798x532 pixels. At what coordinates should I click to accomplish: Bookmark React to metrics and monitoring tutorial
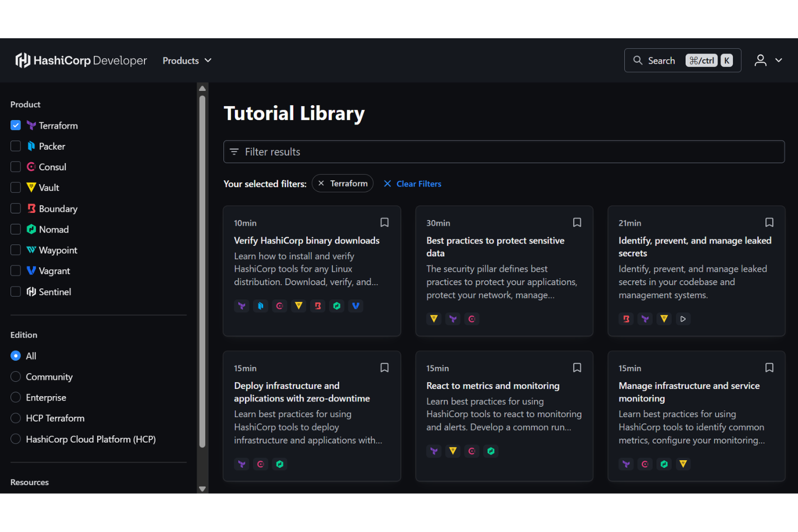click(x=577, y=368)
